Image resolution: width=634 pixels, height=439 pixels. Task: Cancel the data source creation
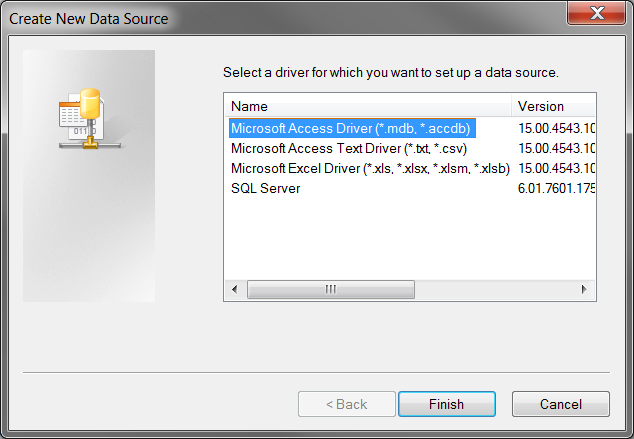[x=560, y=404]
